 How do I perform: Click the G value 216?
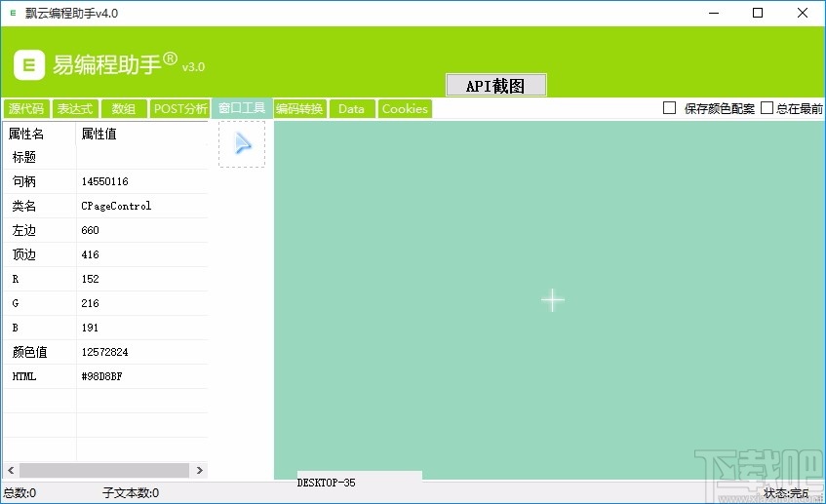90,303
